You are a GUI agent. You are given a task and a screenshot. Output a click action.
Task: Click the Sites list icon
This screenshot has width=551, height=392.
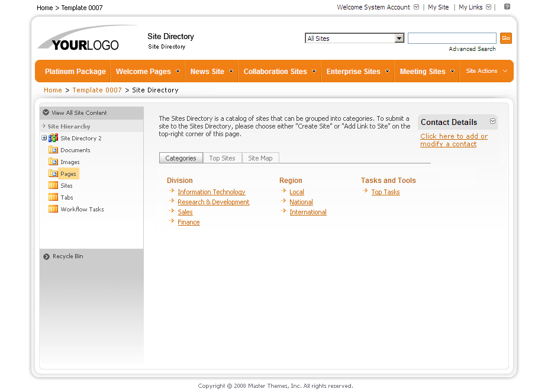pos(53,186)
